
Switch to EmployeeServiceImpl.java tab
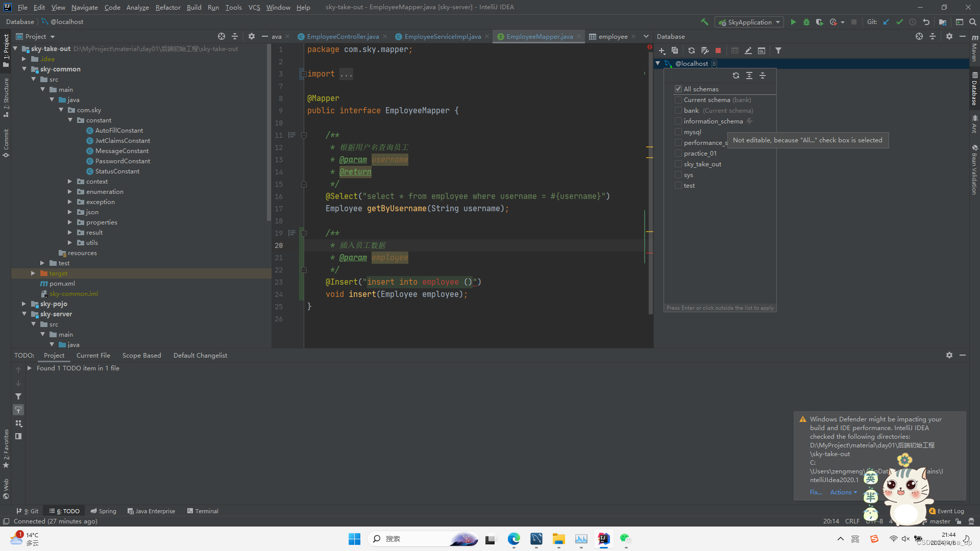pos(442,36)
